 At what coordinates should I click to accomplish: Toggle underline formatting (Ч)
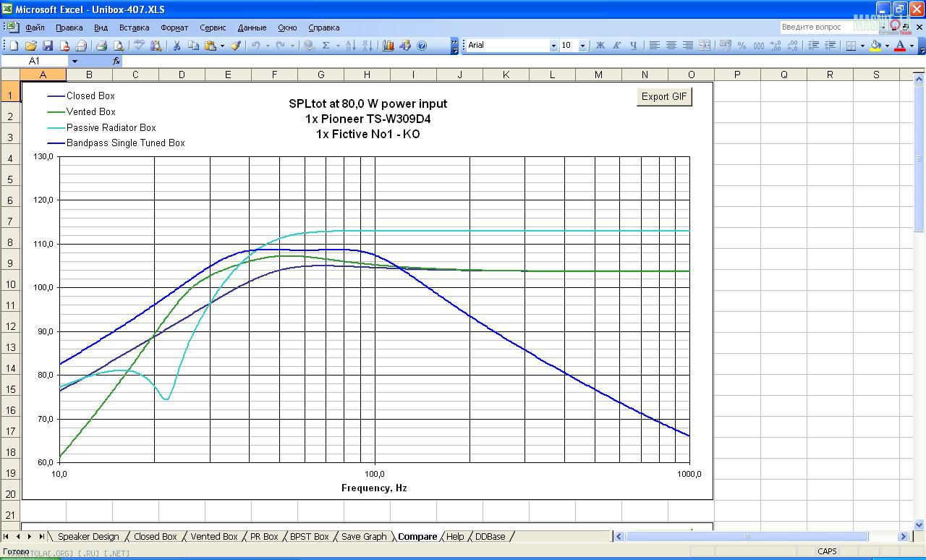634,46
